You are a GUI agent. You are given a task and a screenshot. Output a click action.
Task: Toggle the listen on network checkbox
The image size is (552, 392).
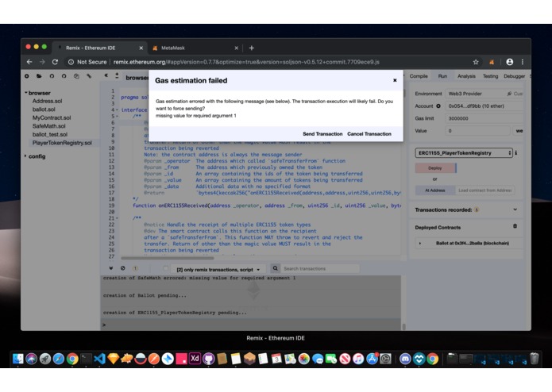[x=165, y=268]
